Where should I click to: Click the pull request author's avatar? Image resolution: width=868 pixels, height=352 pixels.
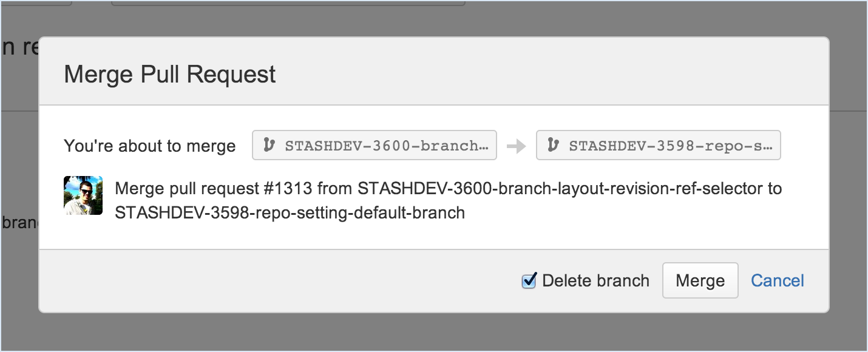pos(83,195)
